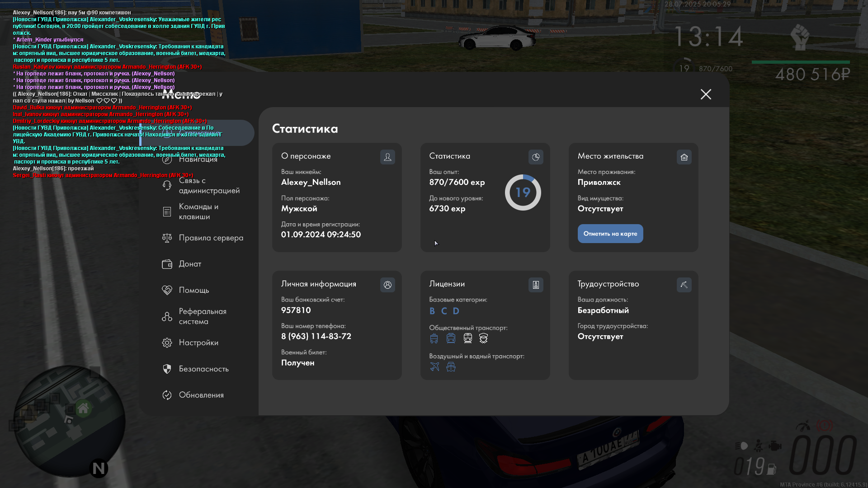This screenshot has width=868, height=488.
Task: Click the profile icon in Личная информация card
Action: pos(387,285)
